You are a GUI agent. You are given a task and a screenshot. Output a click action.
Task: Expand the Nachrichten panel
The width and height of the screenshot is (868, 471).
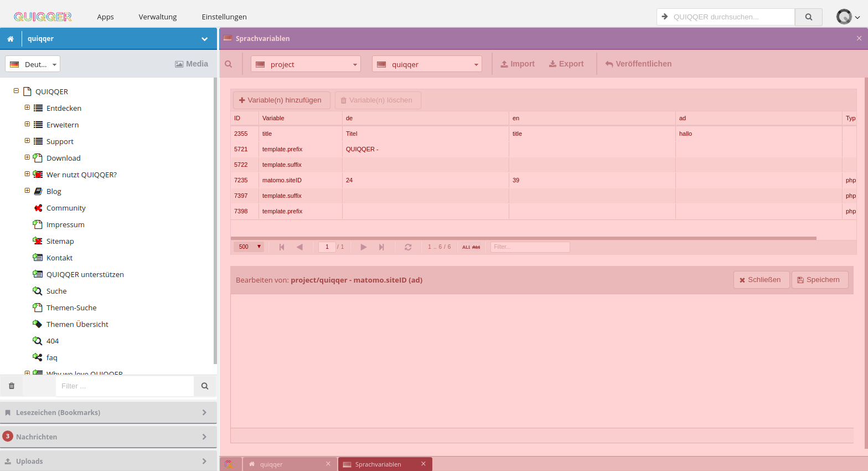pos(108,437)
